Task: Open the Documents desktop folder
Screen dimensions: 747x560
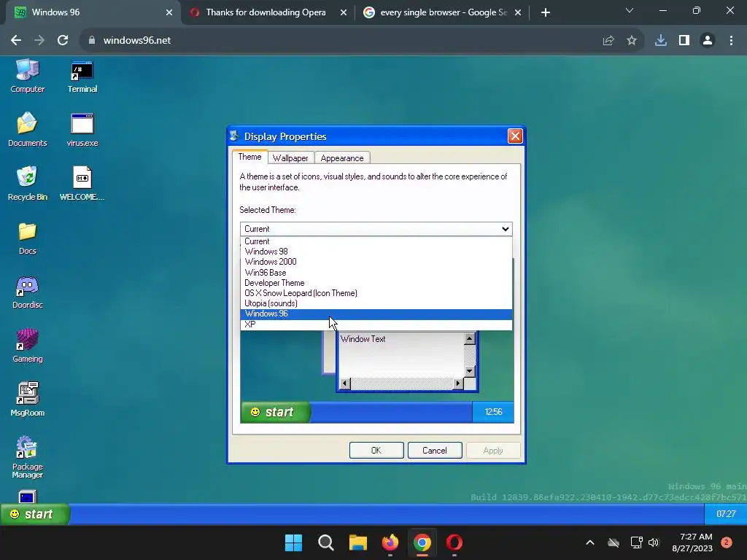Action: coord(27,130)
